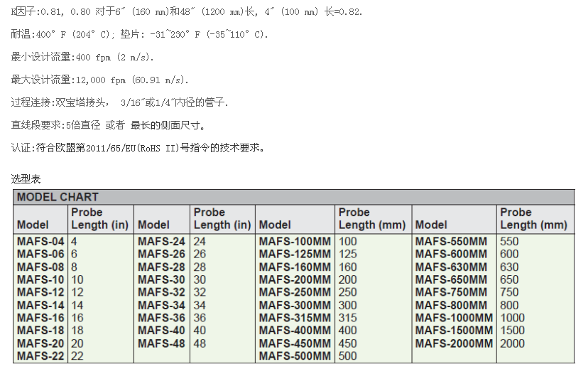Select the 选型表 heading text
The width and height of the screenshot is (588, 379).
pyautogui.click(x=26, y=178)
